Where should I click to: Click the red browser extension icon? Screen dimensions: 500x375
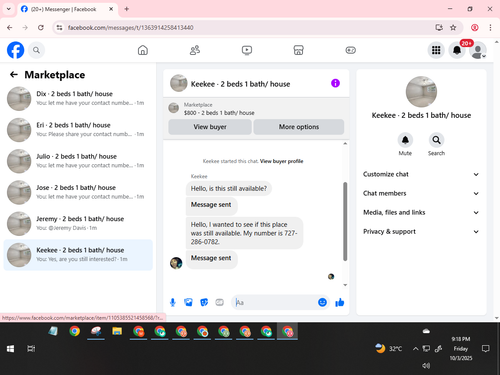click(x=475, y=28)
